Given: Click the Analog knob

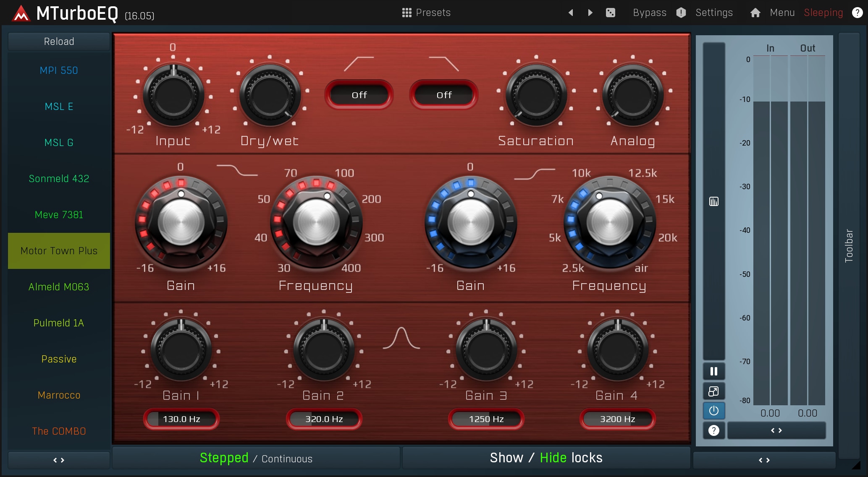Looking at the screenshot, I should (633, 95).
